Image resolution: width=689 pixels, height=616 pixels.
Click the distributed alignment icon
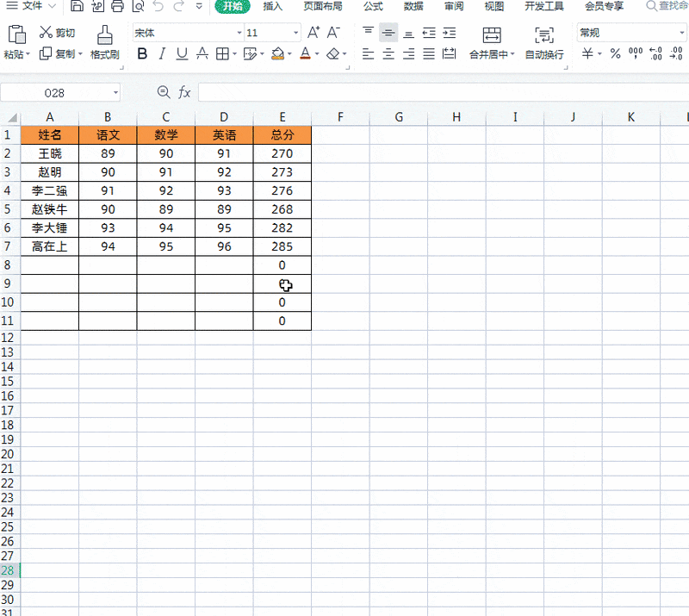449,53
